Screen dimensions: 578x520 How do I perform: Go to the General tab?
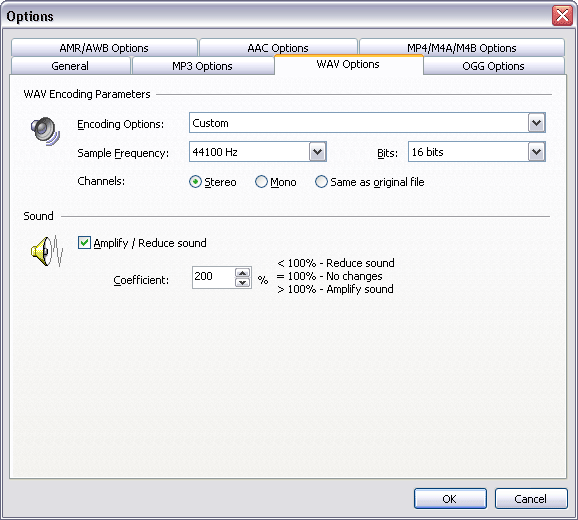pos(70,66)
